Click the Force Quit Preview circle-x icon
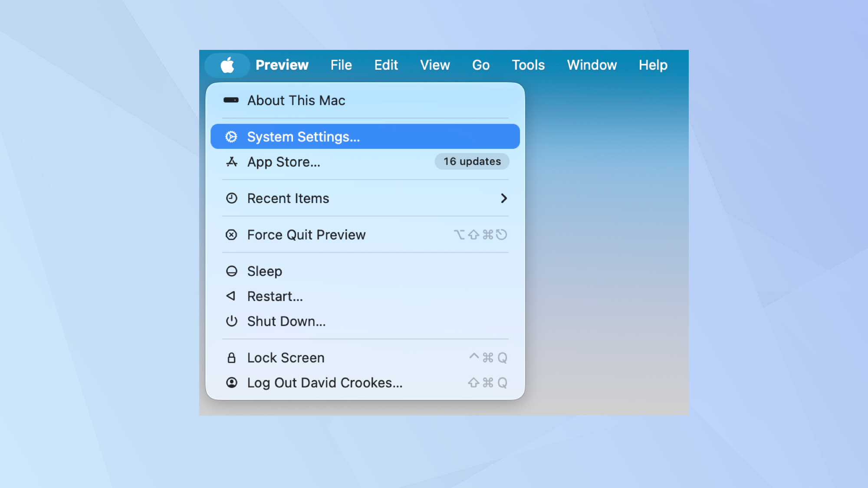 232,234
